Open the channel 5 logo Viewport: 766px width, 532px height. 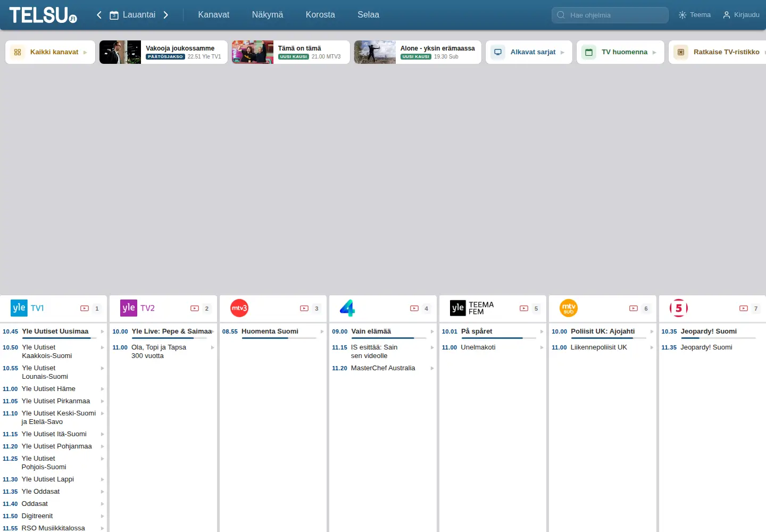(679, 308)
